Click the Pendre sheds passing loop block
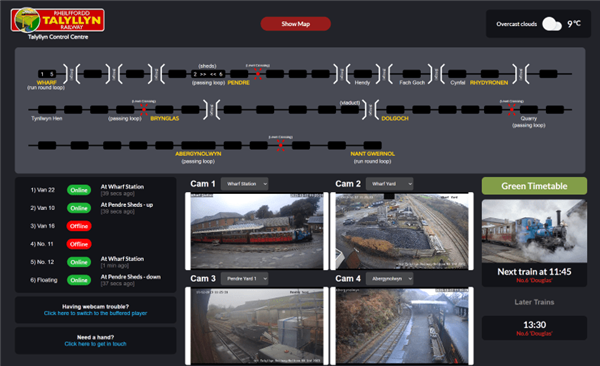The width and height of the screenshot is (600, 366). tap(208, 74)
